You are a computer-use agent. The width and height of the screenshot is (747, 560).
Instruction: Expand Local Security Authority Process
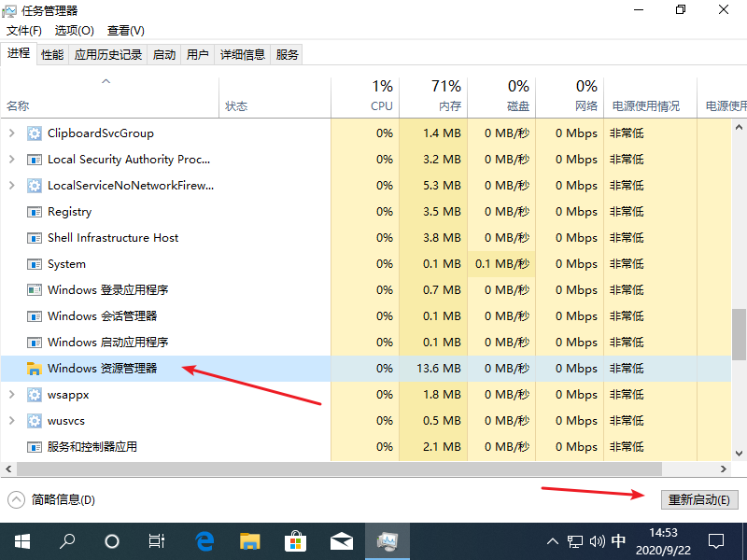tap(13, 160)
